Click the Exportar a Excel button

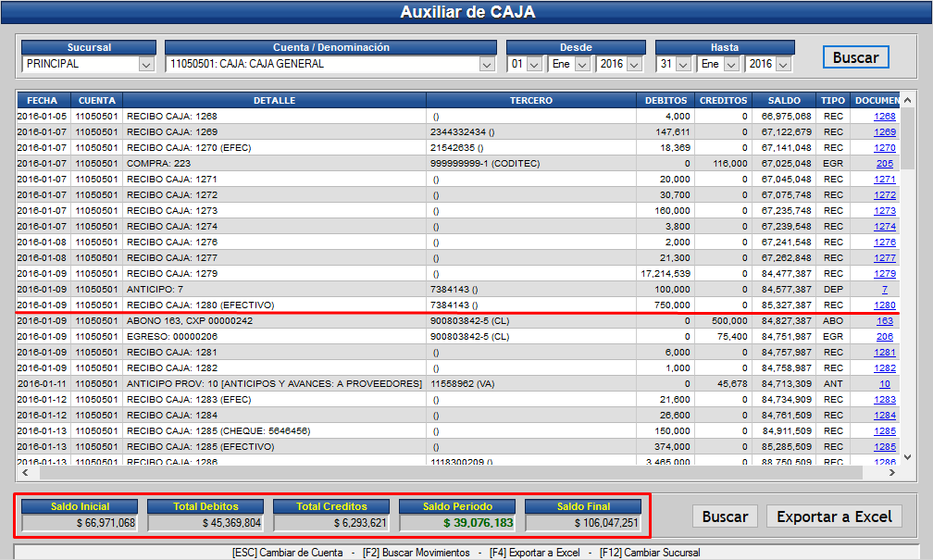pyautogui.click(x=834, y=516)
